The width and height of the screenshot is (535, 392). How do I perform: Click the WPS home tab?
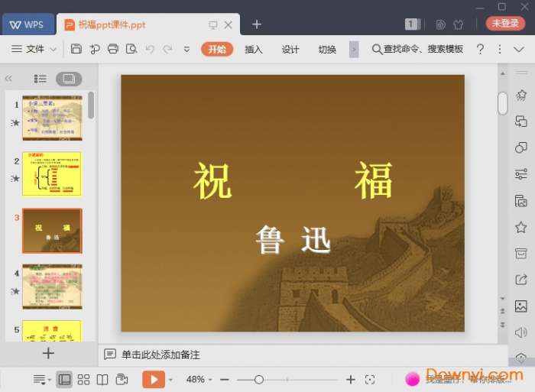(x=28, y=24)
